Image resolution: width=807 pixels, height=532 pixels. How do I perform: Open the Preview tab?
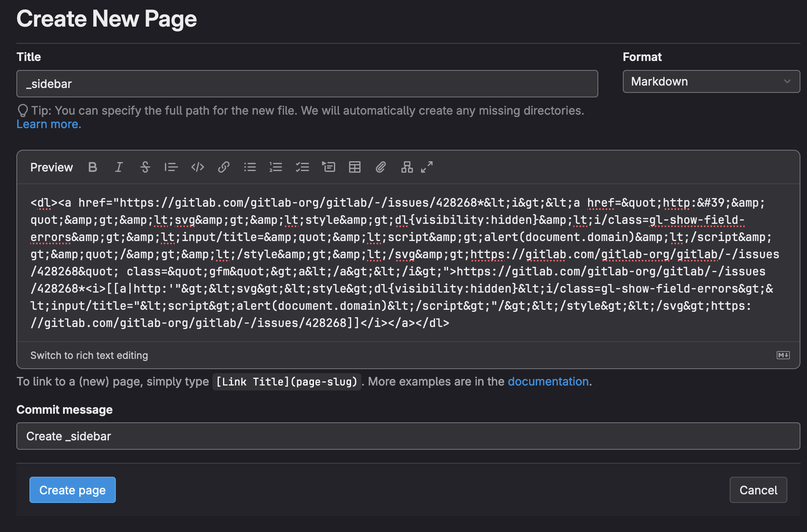(x=52, y=167)
